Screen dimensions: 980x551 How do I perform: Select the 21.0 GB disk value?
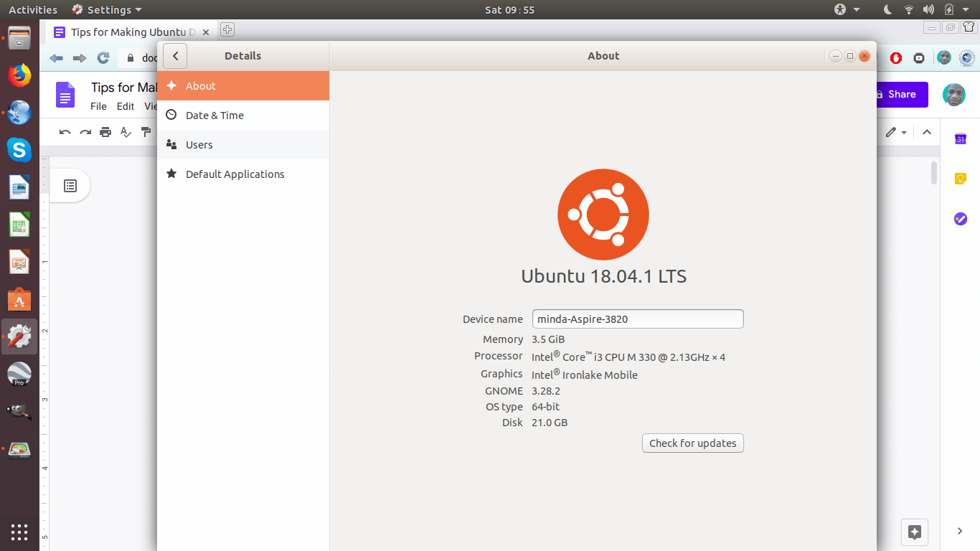[x=550, y=423]
